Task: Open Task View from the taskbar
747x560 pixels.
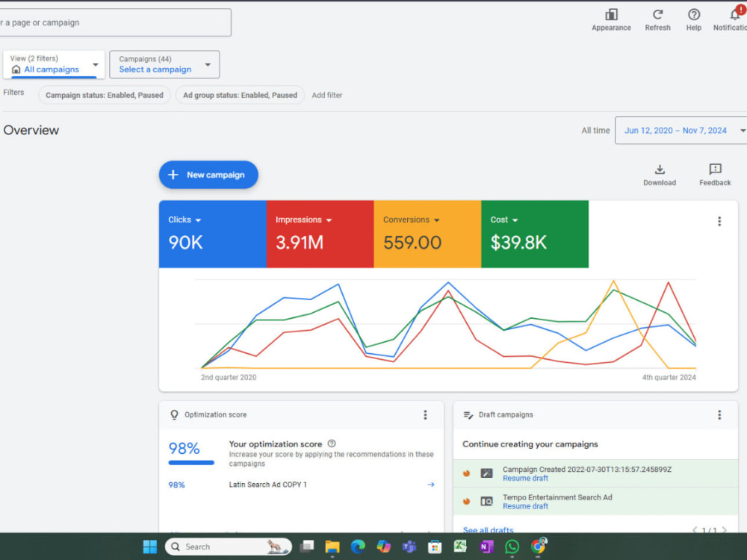Action: click(x=307, y=547)
